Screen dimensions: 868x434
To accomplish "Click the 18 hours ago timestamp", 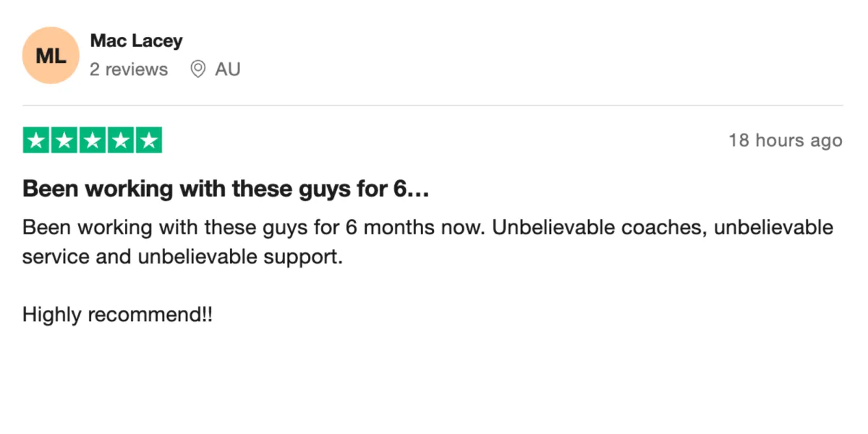I will point(786,140).
